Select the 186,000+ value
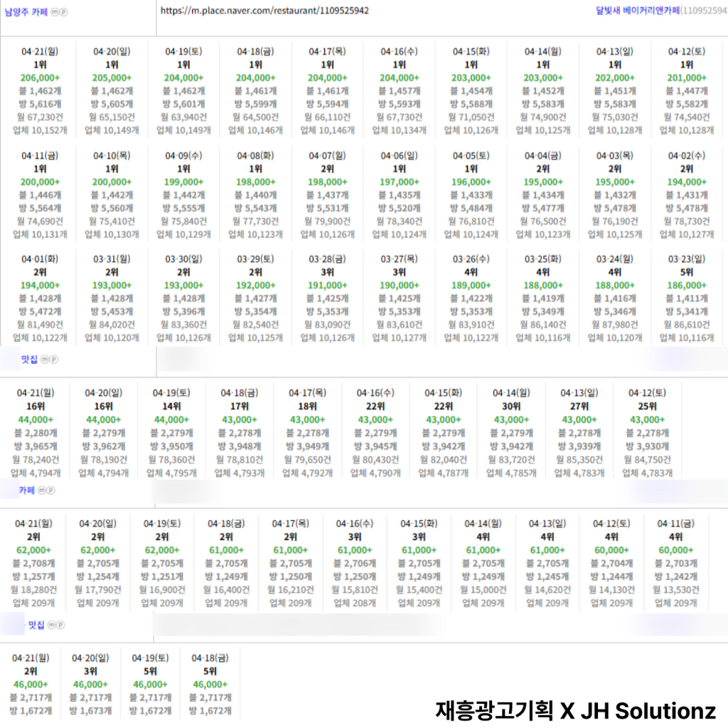 (x=687, y=286)
